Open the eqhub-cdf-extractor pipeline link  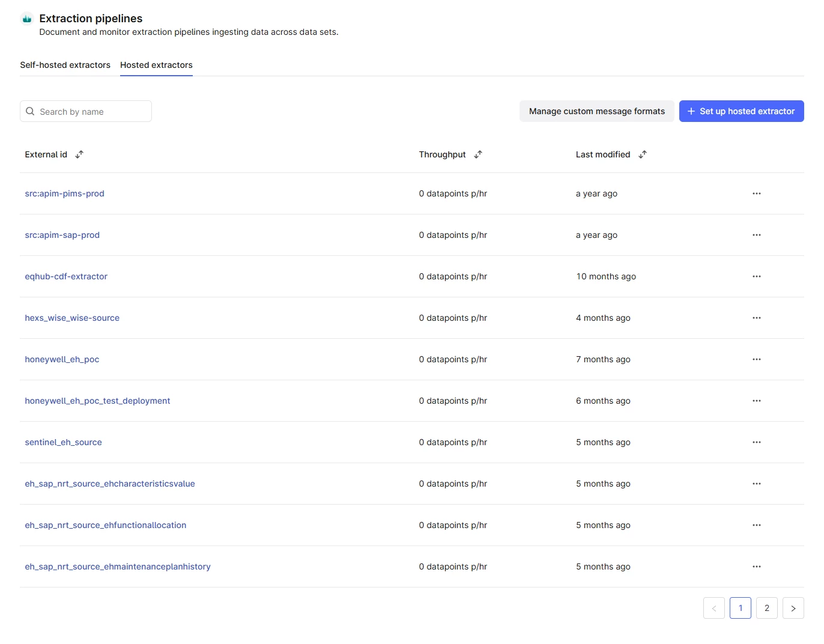[66, 276]
